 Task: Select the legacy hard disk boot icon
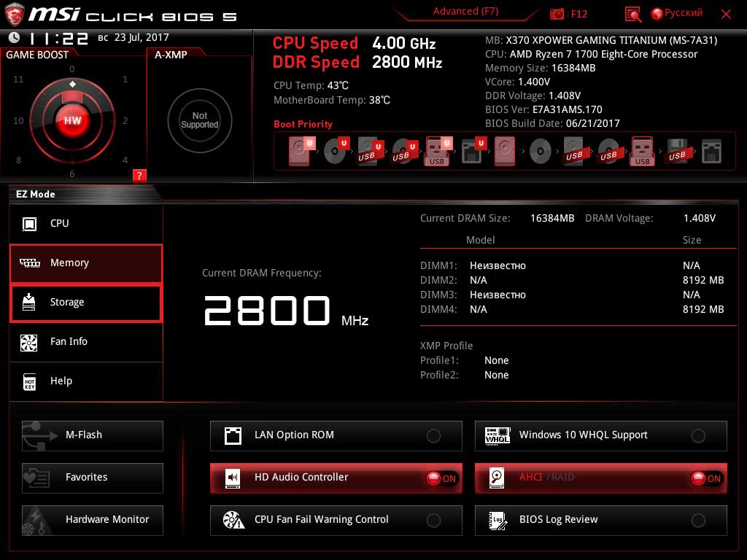click(x=505, y=152)
